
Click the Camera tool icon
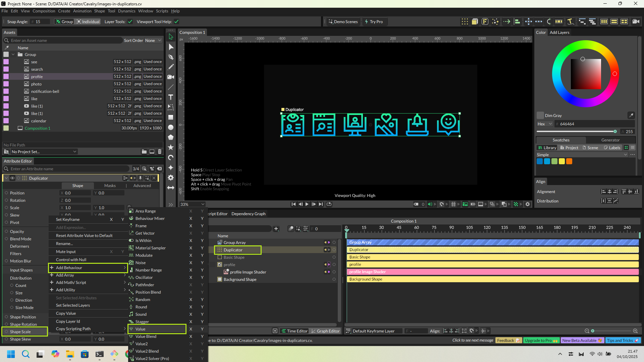pyautogui.click(x=171, y=77)
